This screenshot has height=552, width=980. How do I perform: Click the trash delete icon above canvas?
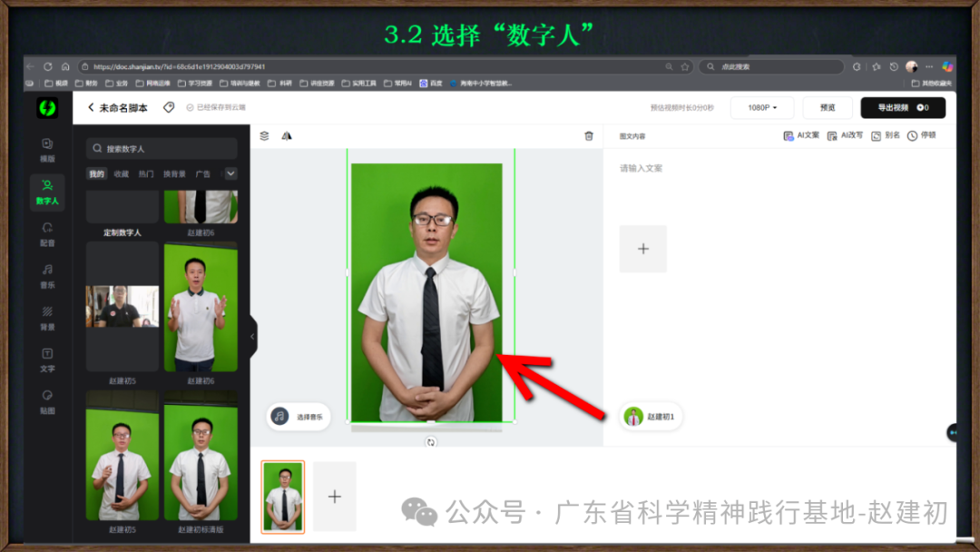(x=589, y=136)
